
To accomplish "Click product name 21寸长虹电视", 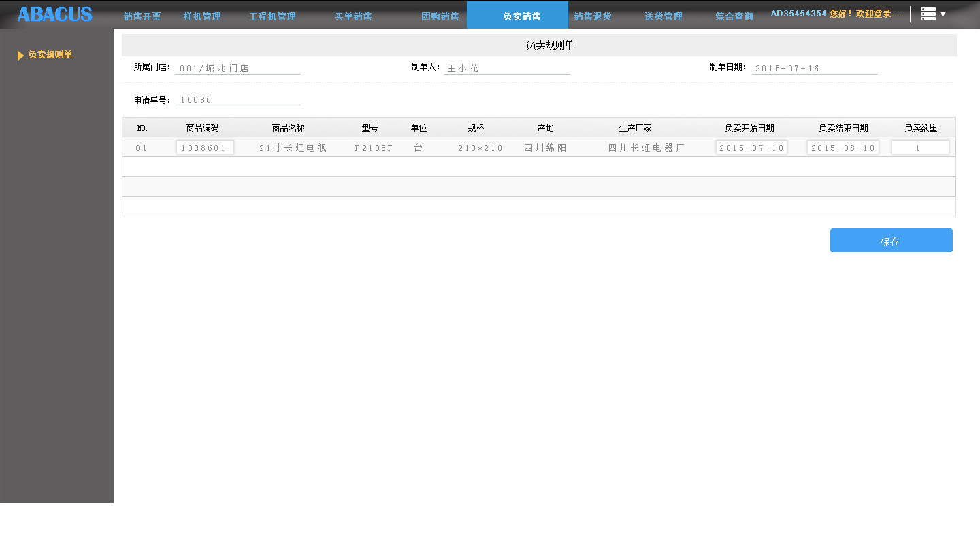I will point(293,148).
